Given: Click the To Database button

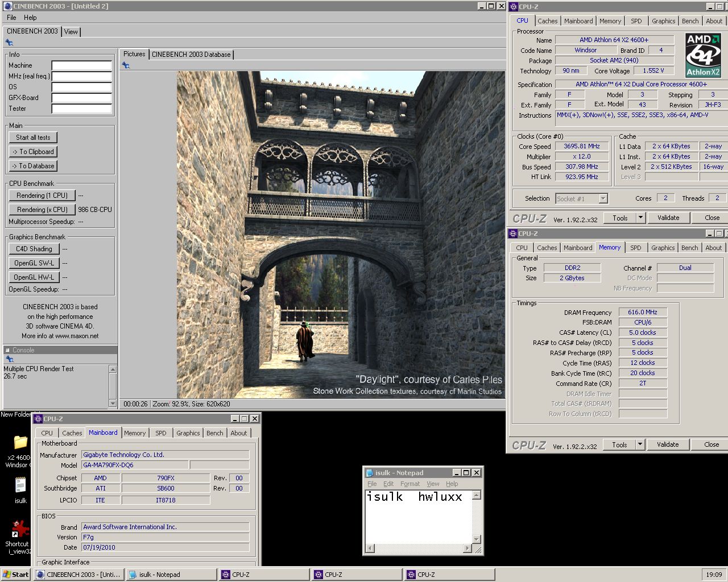Looking at the screenshot, I should coord(33,166).
